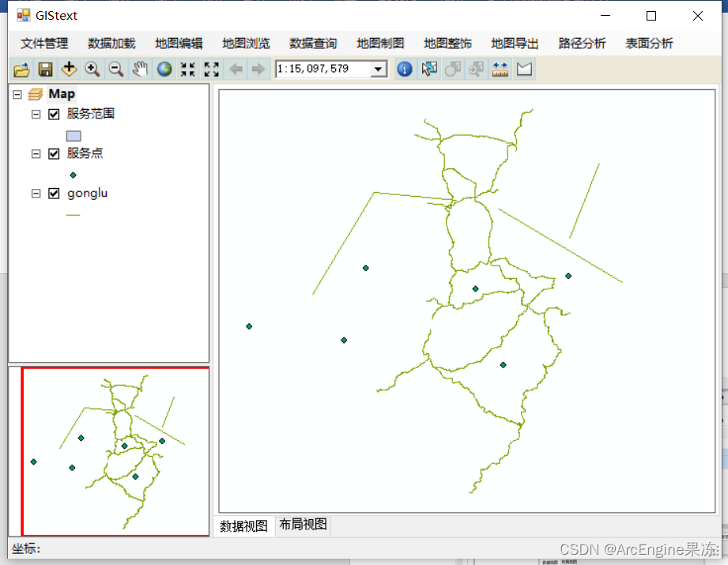Uncheck the 服务范围 layer visibility
728x565 pixels.
pos(52,113)
